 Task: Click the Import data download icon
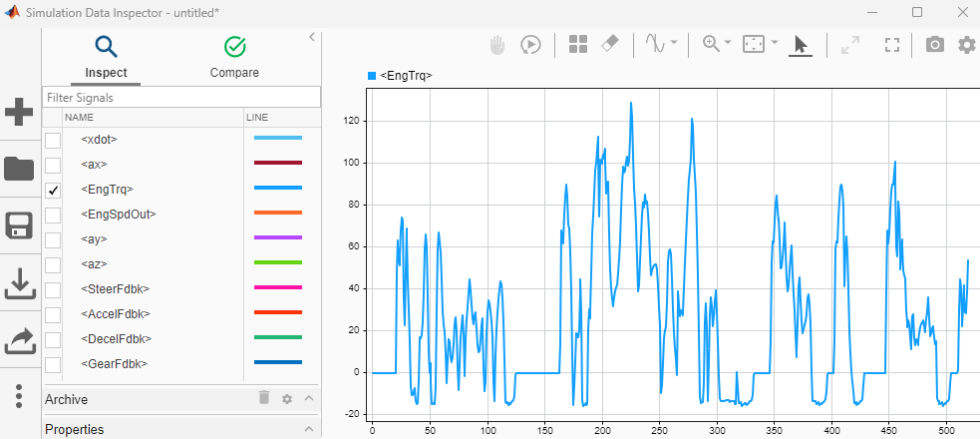[19, 283]
